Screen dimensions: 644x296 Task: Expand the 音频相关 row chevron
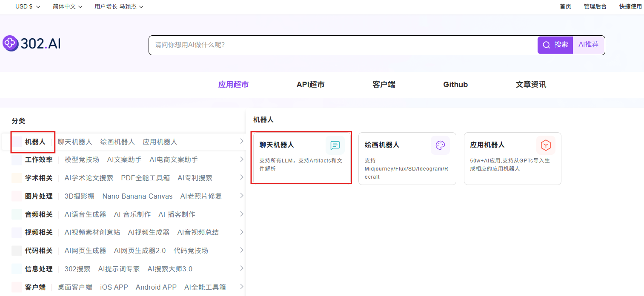point(241,214)
